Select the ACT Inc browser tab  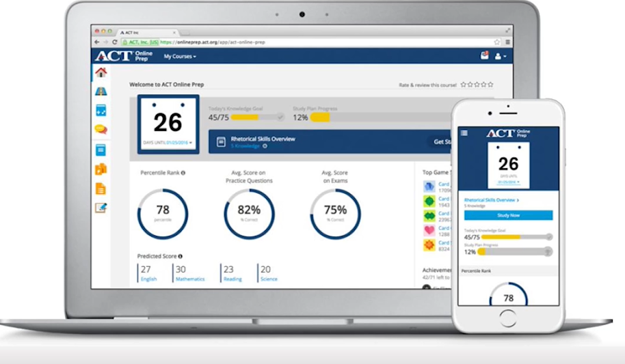[148, 32]
